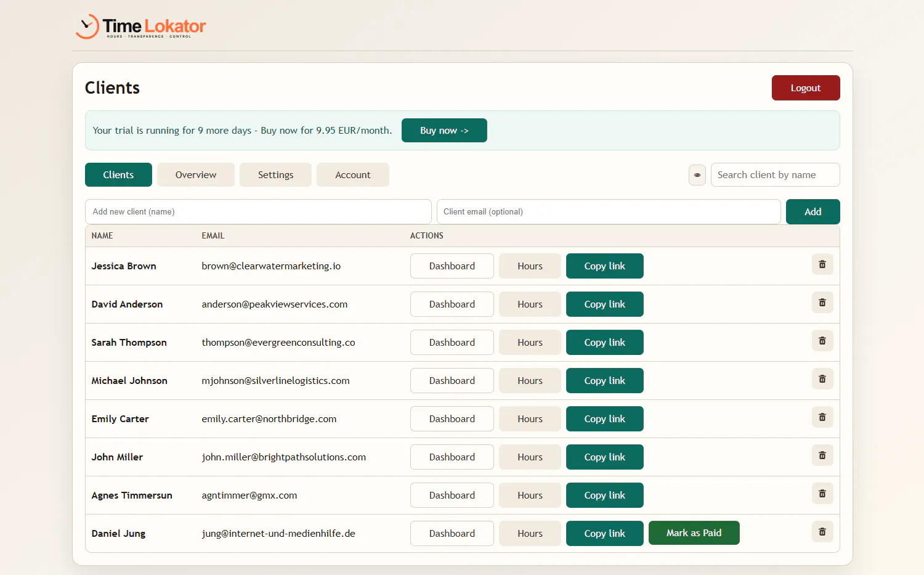Go to the Account tab
The image size is (924, 575).
353,174
